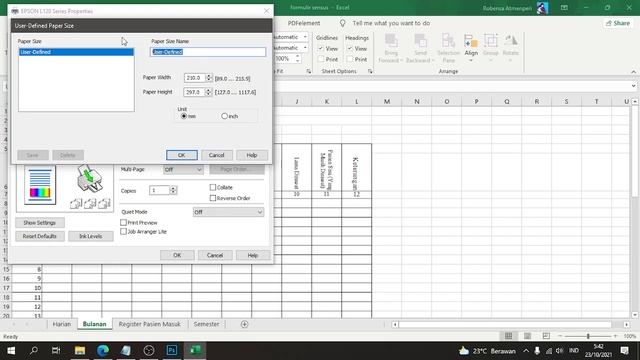Image resolution: width=640 pixels, height=360 pixels.
Task: Open Windows Start menu
Action: click(x=11, y=351)
